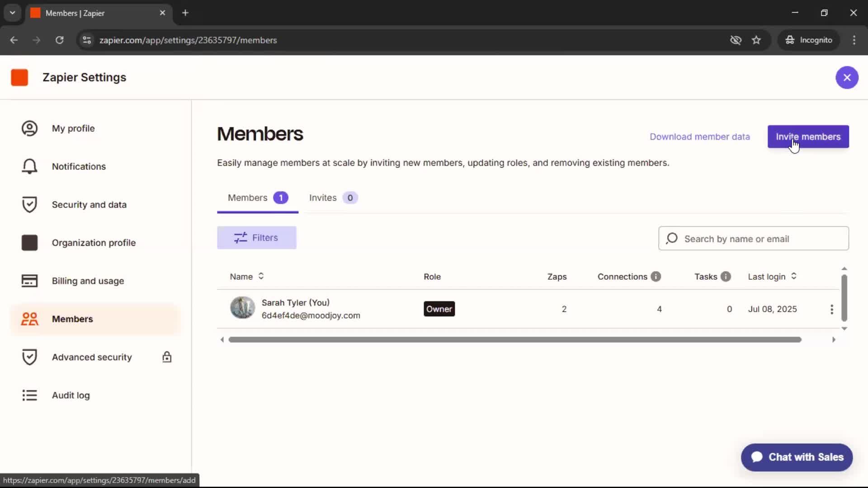Click email 6d4ef4de@moodjoy.com
The height and width of the screenshot is (488, 868).
[x=311, y=315]
